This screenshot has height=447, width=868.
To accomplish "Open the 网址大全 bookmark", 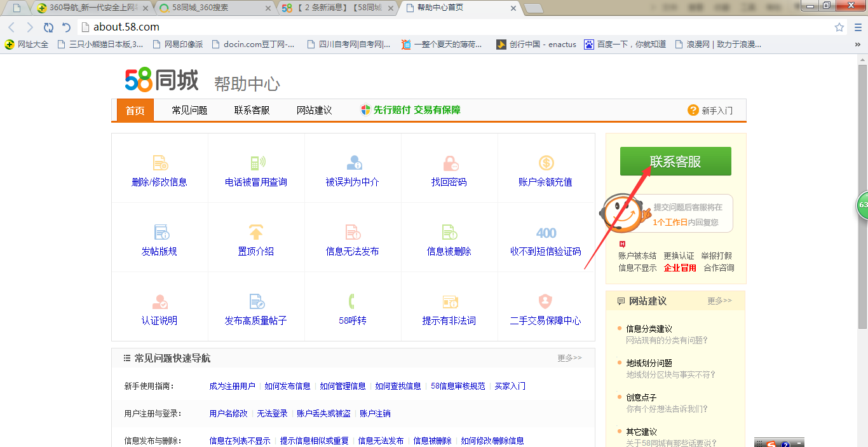I will click(x=26, y=45).
